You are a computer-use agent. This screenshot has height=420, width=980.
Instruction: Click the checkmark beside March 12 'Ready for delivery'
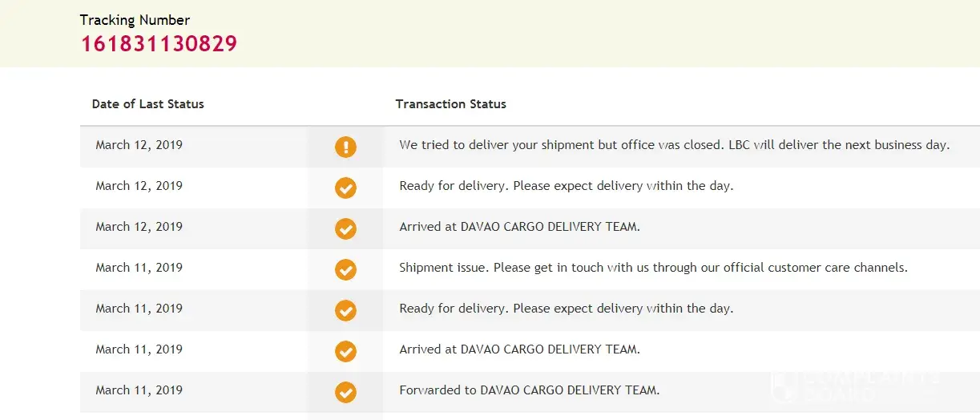click(x=345, y=188)
